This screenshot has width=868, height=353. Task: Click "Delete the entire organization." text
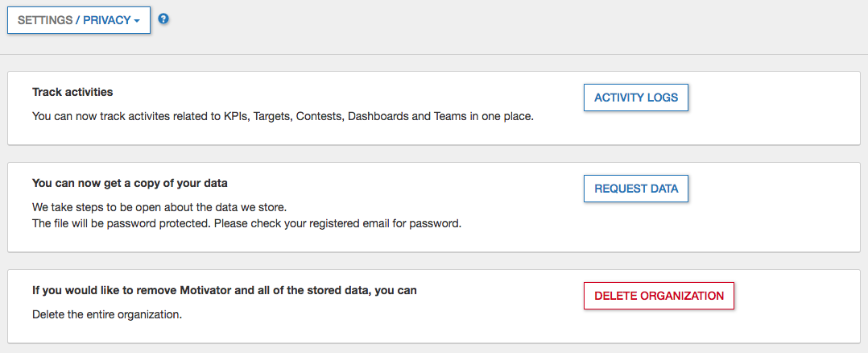(x=107, y=314)
